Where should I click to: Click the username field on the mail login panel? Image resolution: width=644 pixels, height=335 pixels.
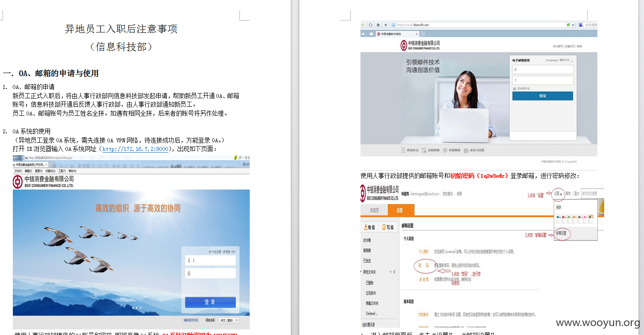click(543, 69)
